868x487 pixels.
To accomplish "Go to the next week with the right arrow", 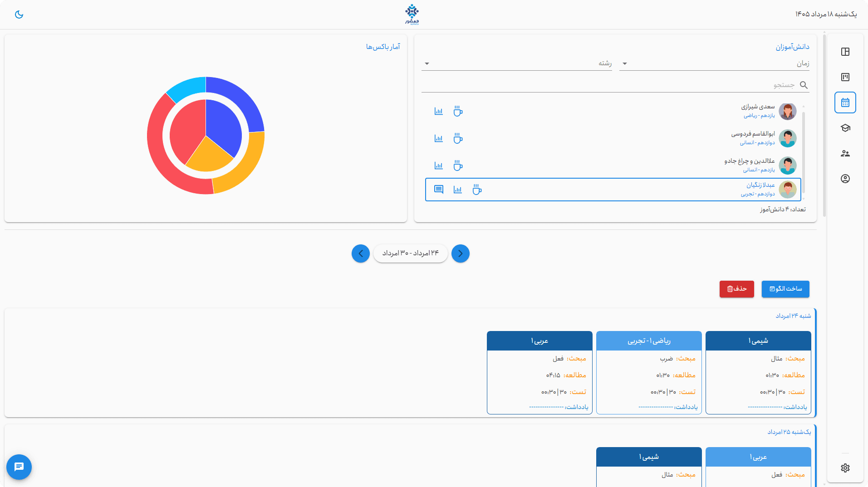I will tap(461, 253).
